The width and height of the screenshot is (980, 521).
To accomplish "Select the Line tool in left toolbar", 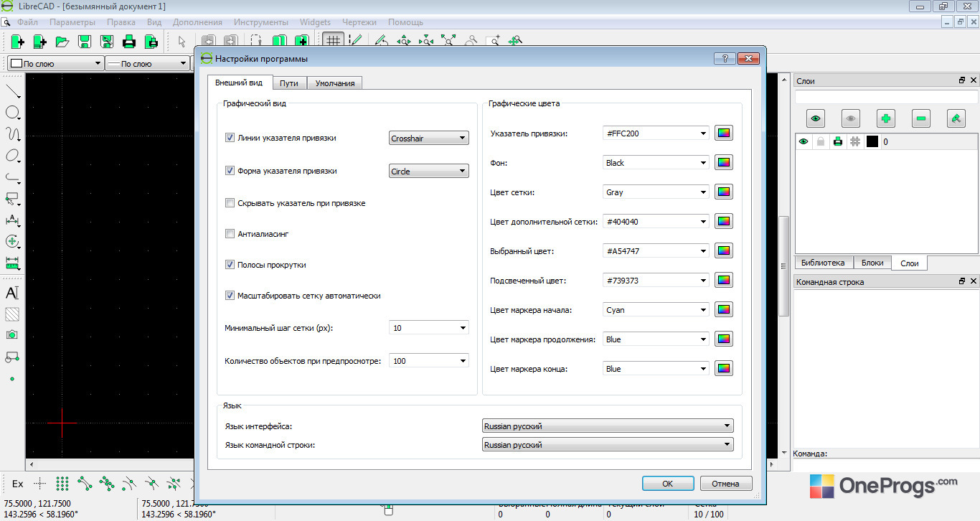I will (x=13, y=91).
